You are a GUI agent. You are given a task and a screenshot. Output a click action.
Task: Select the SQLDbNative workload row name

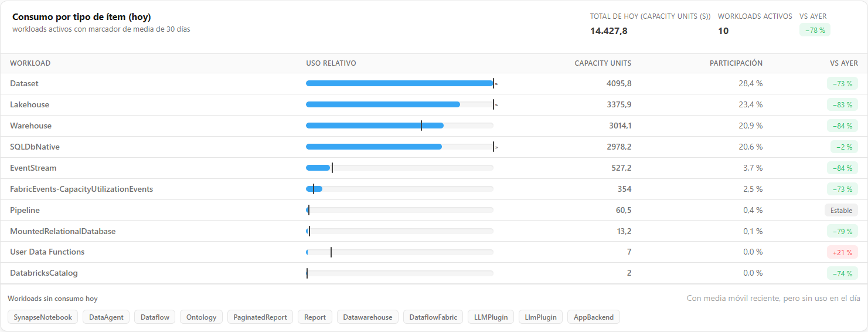click(35, 147)
